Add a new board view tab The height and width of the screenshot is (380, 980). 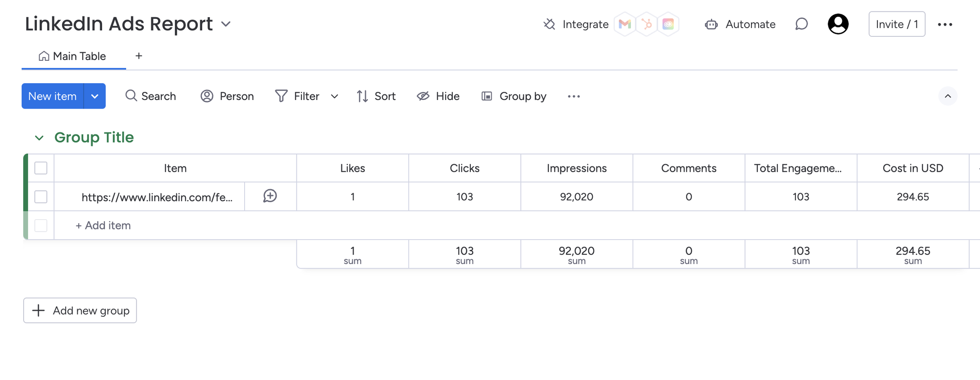[x=139, y=56]
